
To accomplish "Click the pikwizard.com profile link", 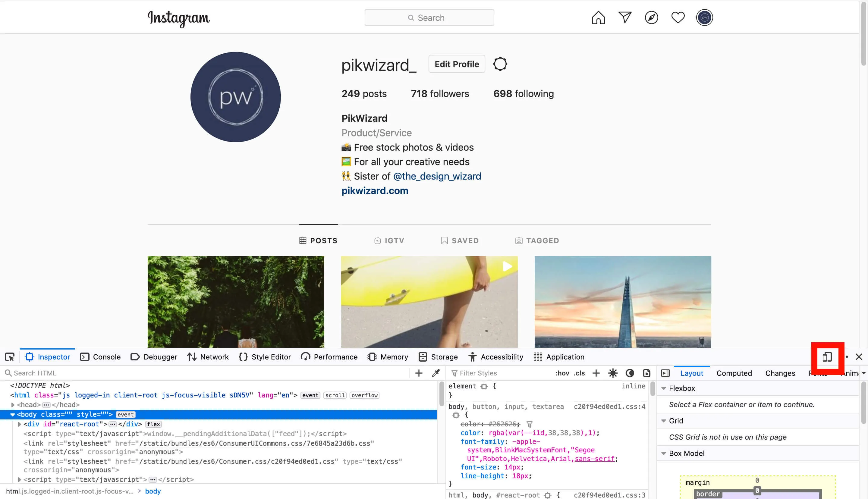I will [x=375, y=190].
